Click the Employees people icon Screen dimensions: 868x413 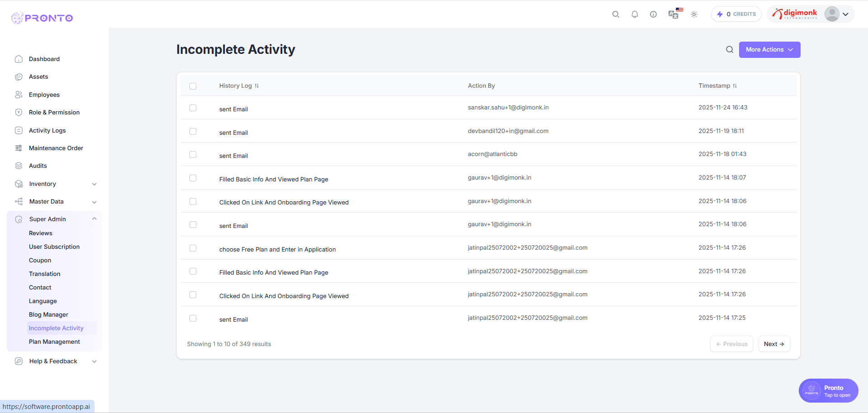pos(18,95)
